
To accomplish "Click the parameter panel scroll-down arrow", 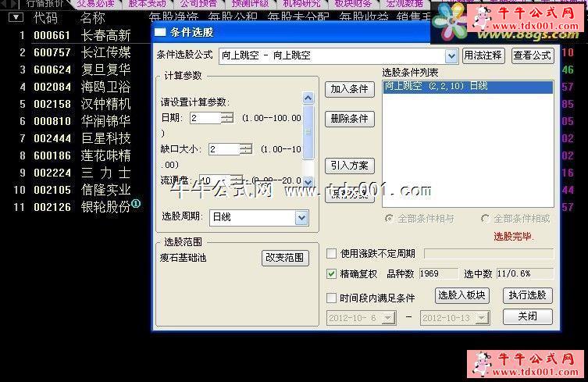I will click(308, 181).
